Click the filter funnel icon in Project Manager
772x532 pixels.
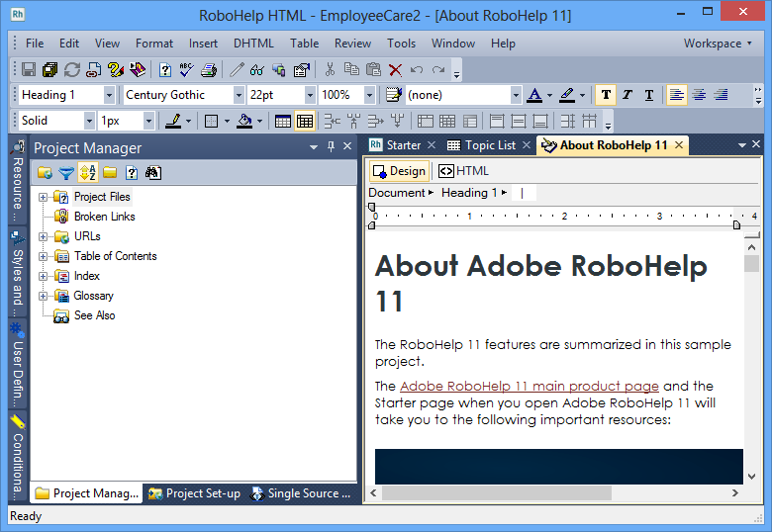click(65, 173)
